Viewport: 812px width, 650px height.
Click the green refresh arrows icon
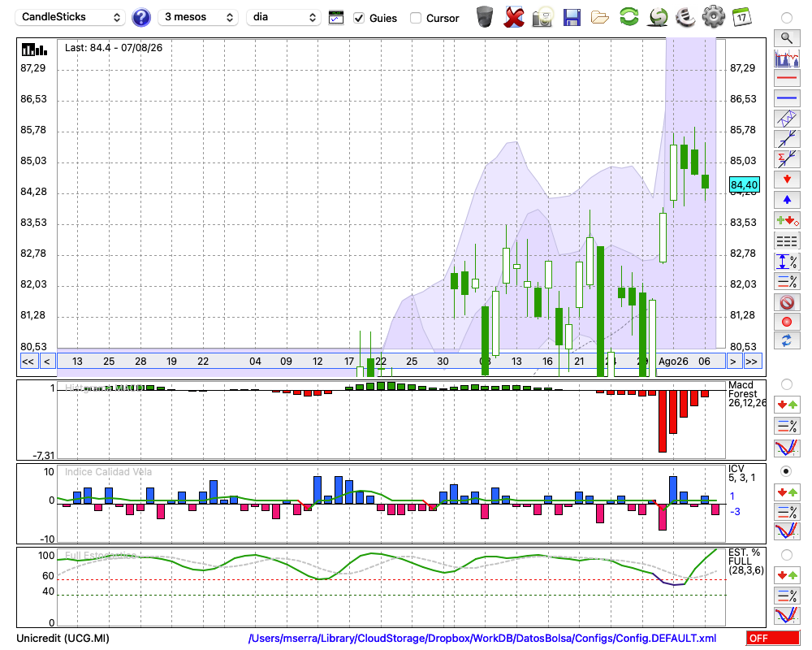tap(629, 16)
